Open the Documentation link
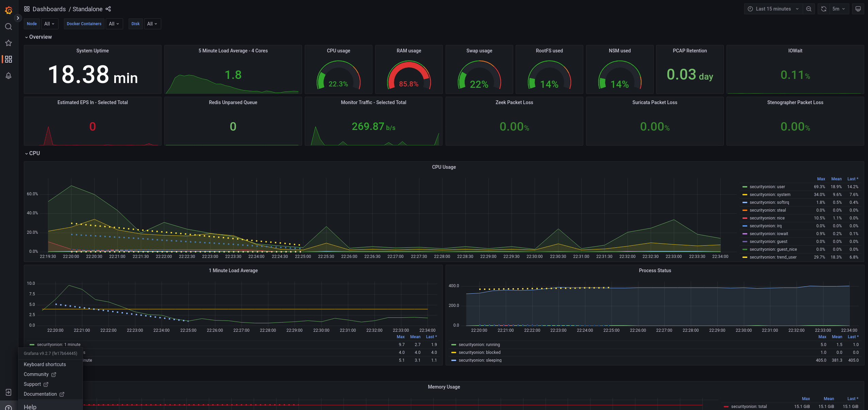The width and height of the screenshot is (868, 410). pyautogui.click(x=40, y=394)
